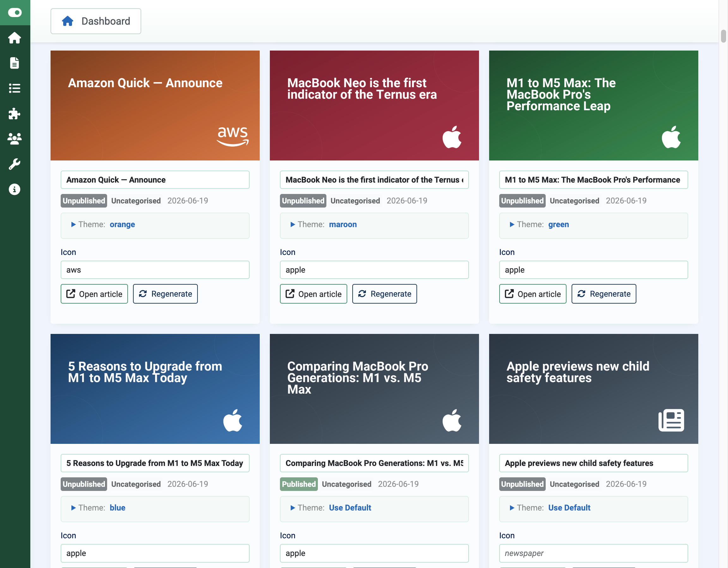Screen dimensions: 728x568
Task: Click the Icon field containing aws
Action: [x=155, y=270]
